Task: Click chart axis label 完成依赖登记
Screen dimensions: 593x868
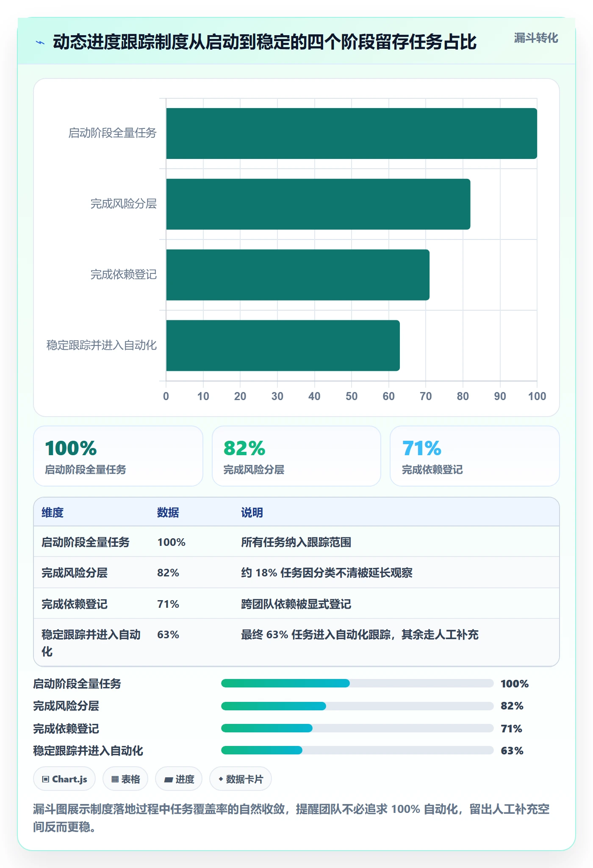Action: coord(124,275)
